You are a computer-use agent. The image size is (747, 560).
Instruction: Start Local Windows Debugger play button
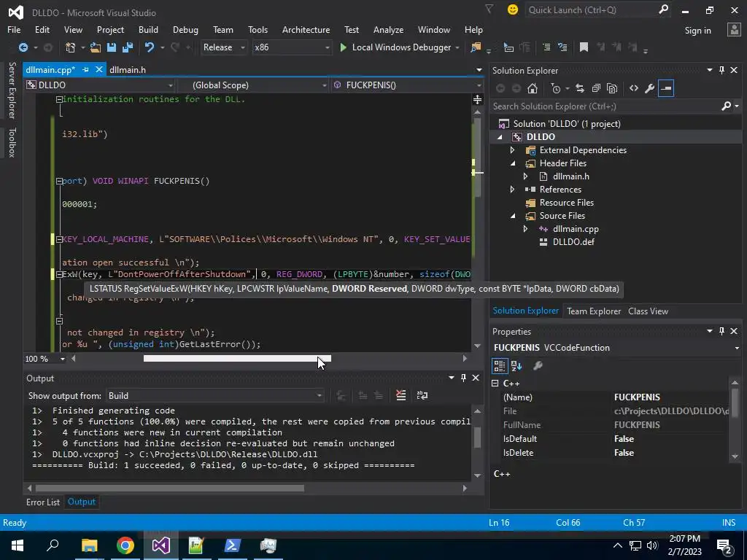(x=343, y=47)
